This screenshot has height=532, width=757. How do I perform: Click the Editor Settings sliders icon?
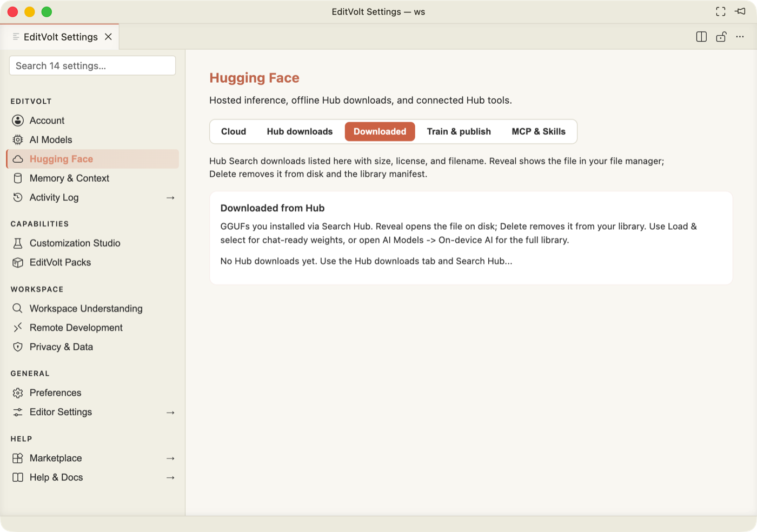pyautogui.click(x=18, y=412)
